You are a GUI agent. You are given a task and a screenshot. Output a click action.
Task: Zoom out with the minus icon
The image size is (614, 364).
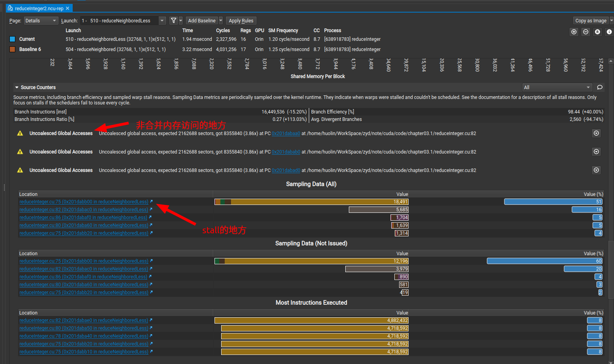pos(586,32)
